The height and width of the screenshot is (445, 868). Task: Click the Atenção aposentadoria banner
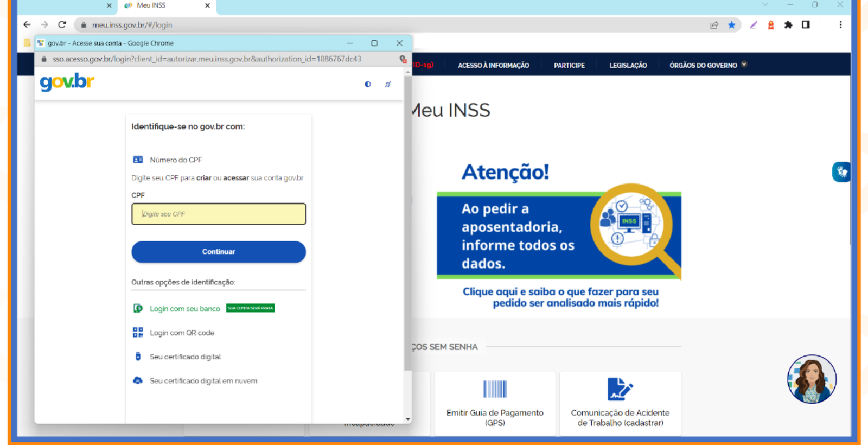pyautogui.click(x=559, y=236)
